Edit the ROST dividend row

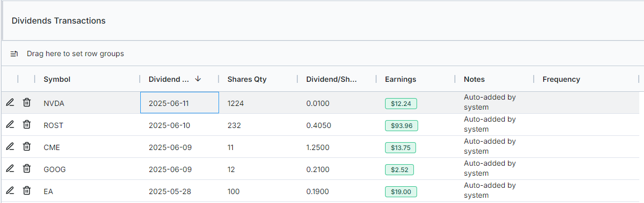point(10,125)
